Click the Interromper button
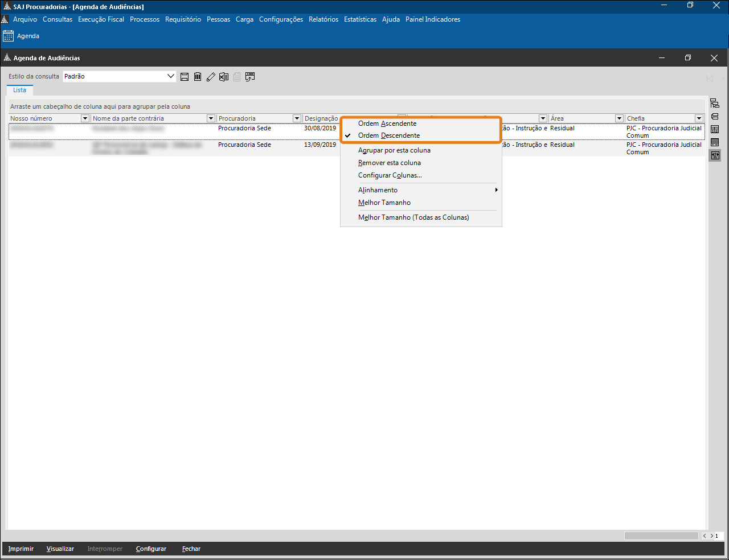Viewport: 729px width, 560px height. (x=105, y=549)
